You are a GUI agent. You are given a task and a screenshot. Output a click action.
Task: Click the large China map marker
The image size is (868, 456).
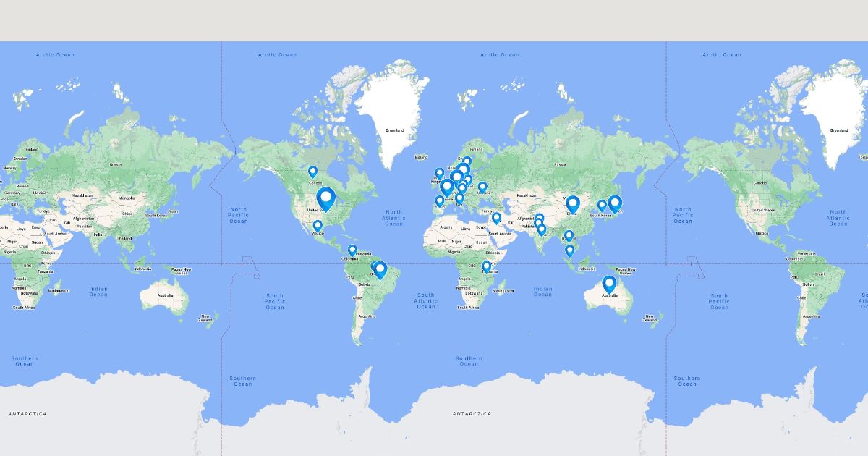pyautogui.click(x=573, y=205)
